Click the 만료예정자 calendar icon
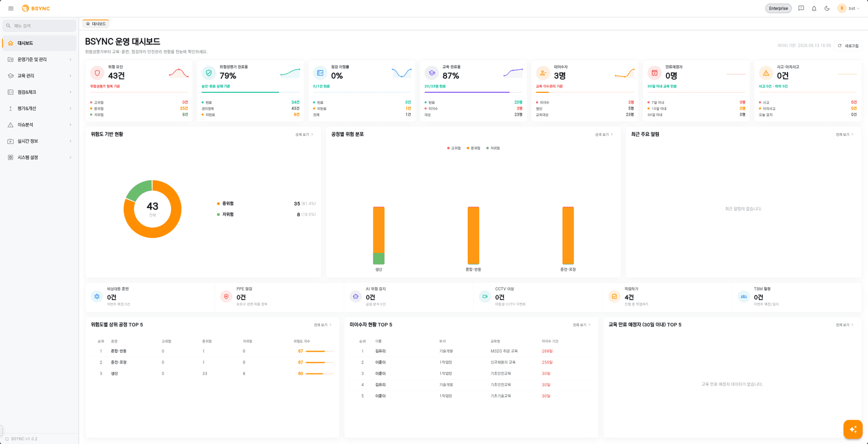 pos(655,73)
